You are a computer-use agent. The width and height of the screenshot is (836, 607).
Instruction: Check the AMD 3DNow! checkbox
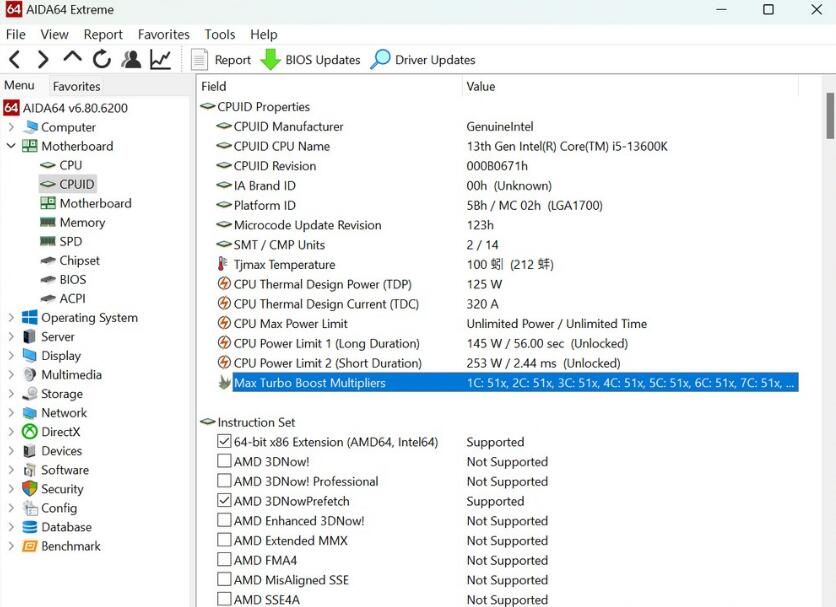click(x=224, y=461)
